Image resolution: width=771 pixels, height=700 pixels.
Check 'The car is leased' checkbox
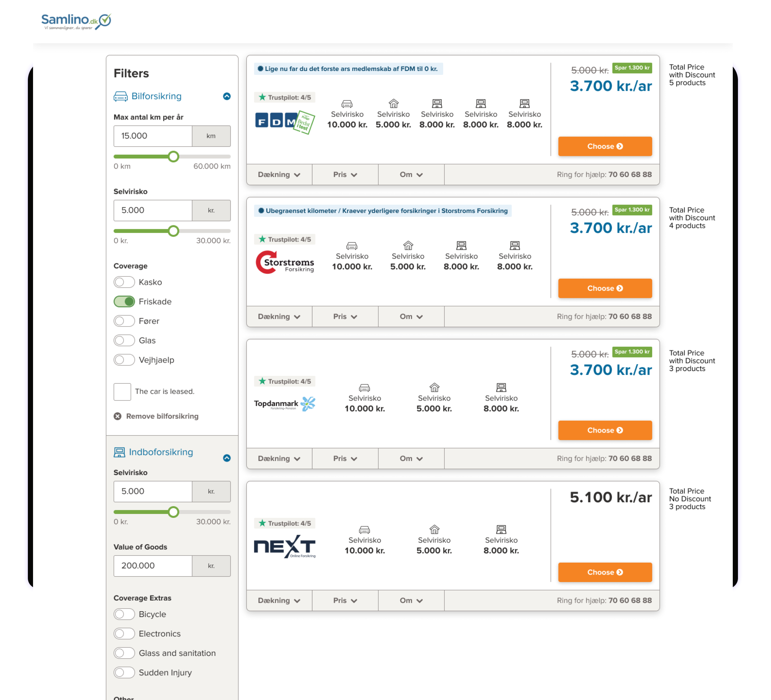122,392
